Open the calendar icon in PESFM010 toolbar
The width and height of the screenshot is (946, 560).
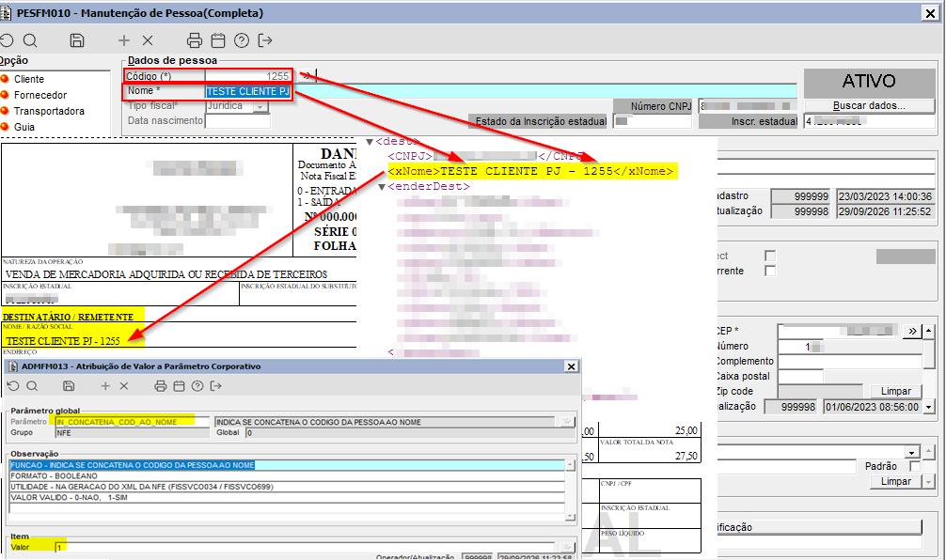click(x=218, y=40)
